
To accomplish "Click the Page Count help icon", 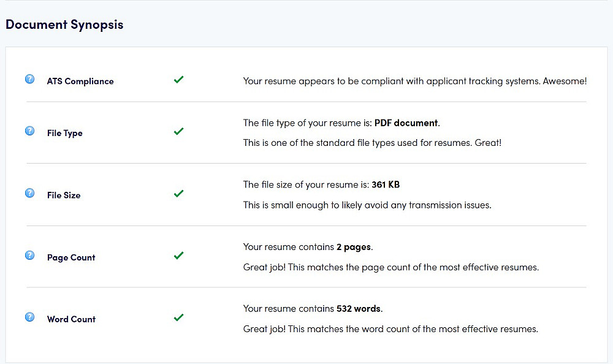I will pyautogui.click(x=29, y=256).
